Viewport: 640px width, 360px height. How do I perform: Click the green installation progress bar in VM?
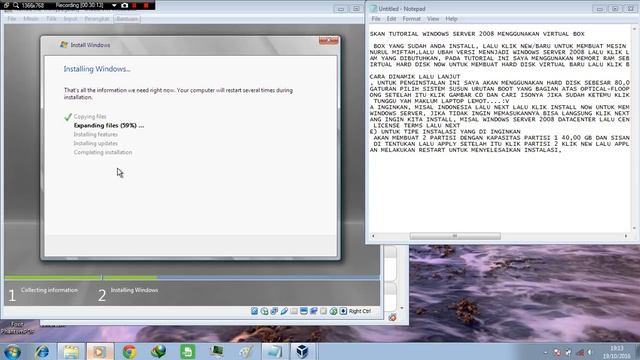[x=80, y=278]
